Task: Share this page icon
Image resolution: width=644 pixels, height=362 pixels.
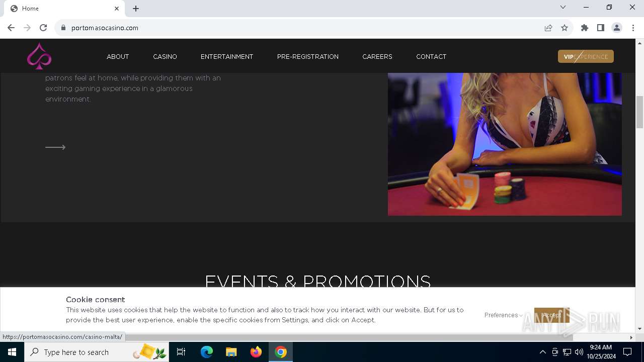Action: [x=548, y=28]
